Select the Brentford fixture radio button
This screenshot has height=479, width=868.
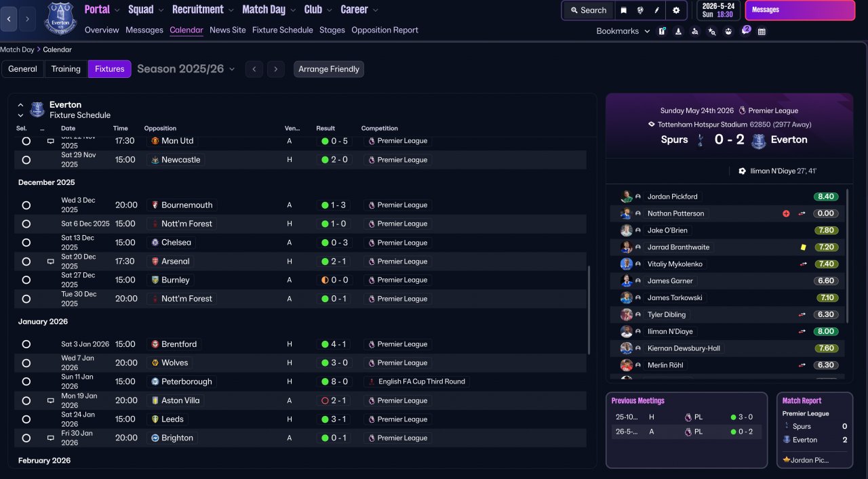26,344
